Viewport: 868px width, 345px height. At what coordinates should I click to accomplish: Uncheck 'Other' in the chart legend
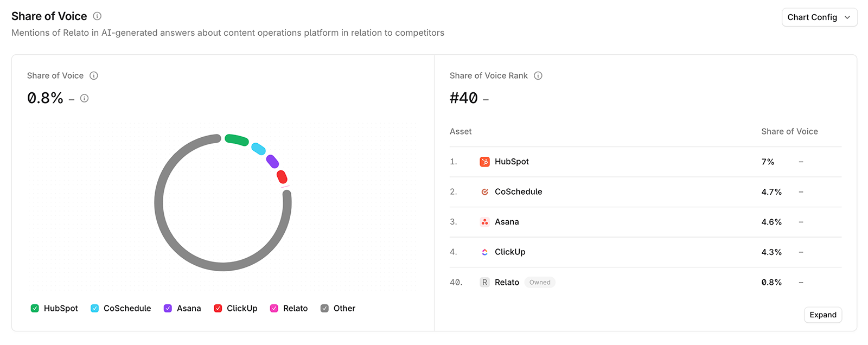[324, 308]
